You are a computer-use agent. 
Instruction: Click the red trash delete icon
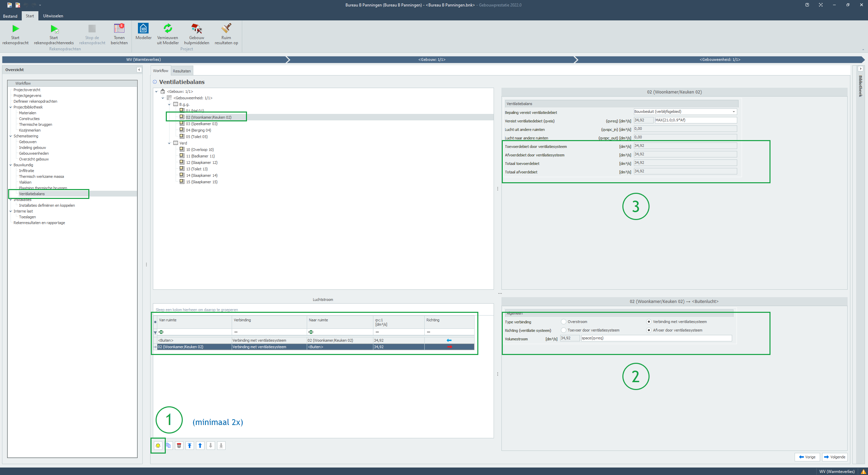pyautogui.click(x=179, y=445)
